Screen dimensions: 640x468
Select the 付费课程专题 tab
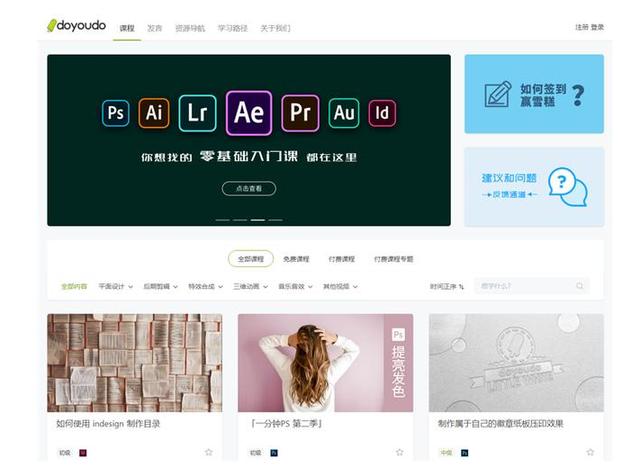393,259
